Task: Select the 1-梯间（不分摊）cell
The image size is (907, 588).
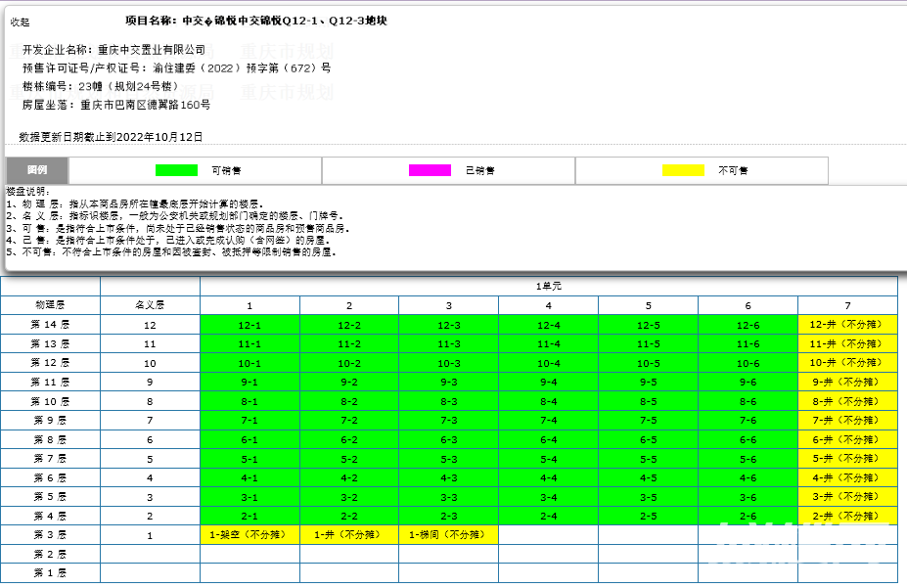Action: tap(449, 535)
